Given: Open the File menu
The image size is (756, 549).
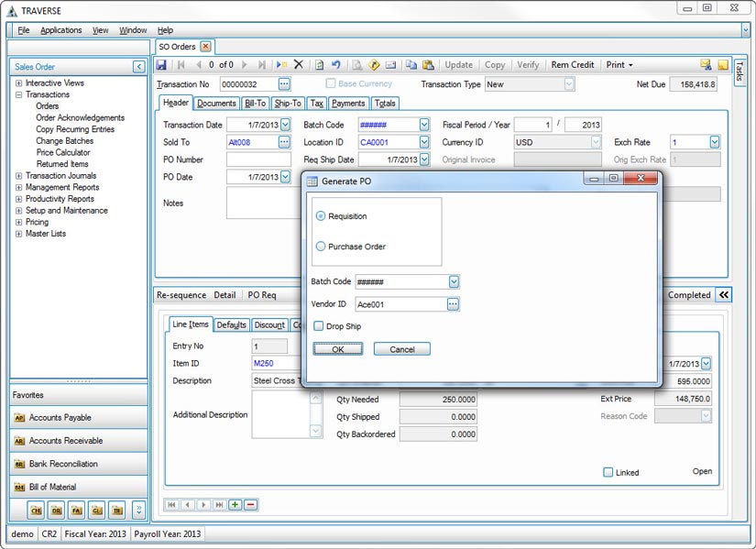Looking at the screenshot, I should [x=24, y=30].
